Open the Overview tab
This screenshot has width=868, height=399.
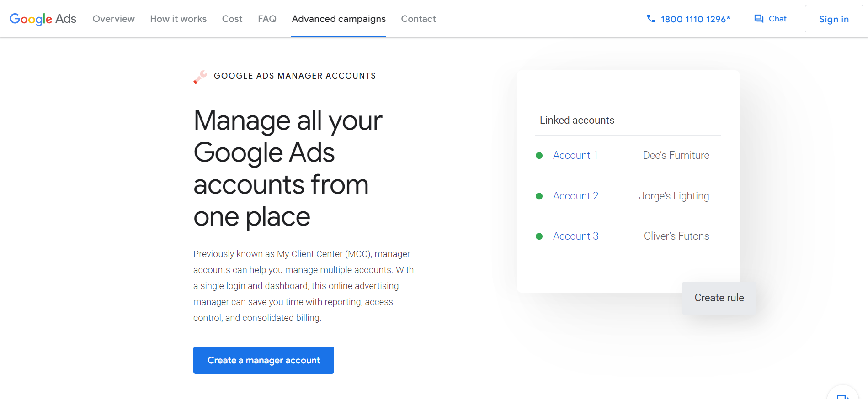tap(114, 19)
